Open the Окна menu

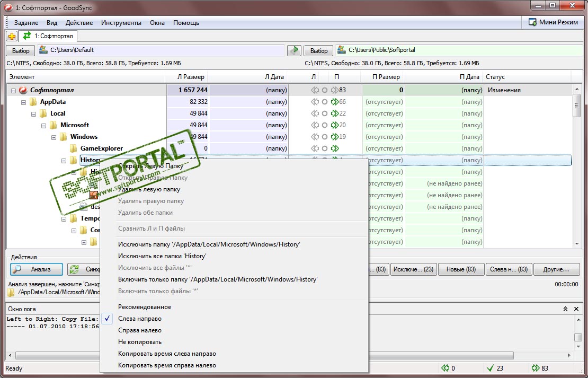[157, 22]
